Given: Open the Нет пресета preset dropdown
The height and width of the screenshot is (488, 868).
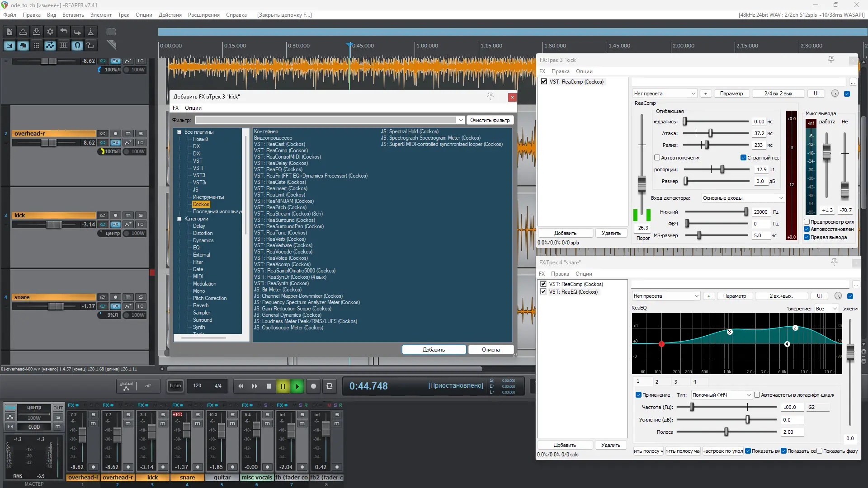Looking at the screenshot, I should (x=665, y=93).
